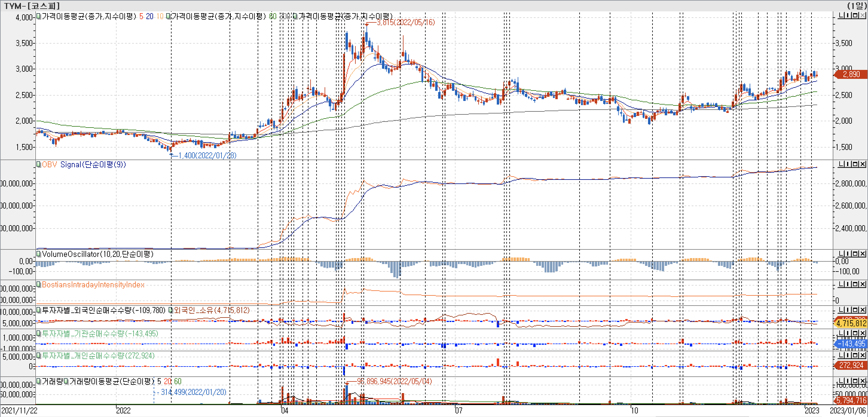Close the 기관순매수수량 panel
Image resolution: width=868 pixels, height=417 pixels.
point(863,333)
